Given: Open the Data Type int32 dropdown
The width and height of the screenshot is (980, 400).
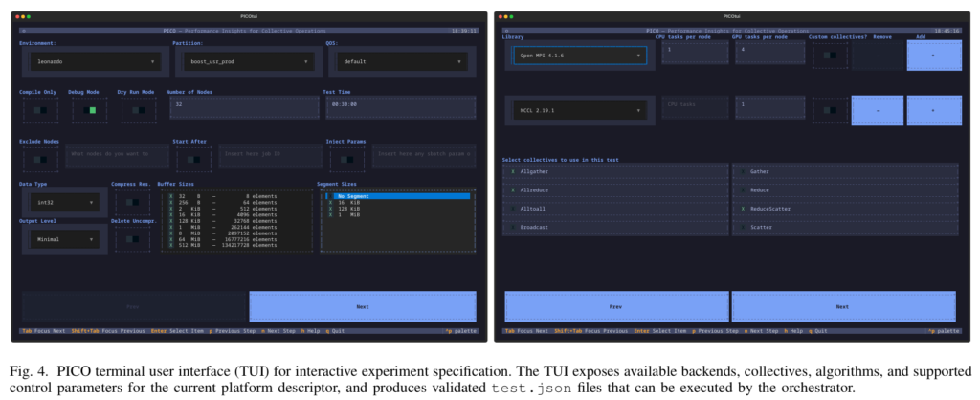Looking at the screenshot, I should [64, 203].
